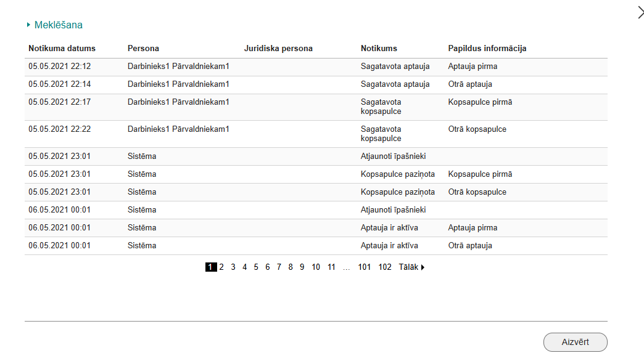This screenshot has height=361, width=644.
Task: Go to page 8 of the log
Action: point(291,267)
